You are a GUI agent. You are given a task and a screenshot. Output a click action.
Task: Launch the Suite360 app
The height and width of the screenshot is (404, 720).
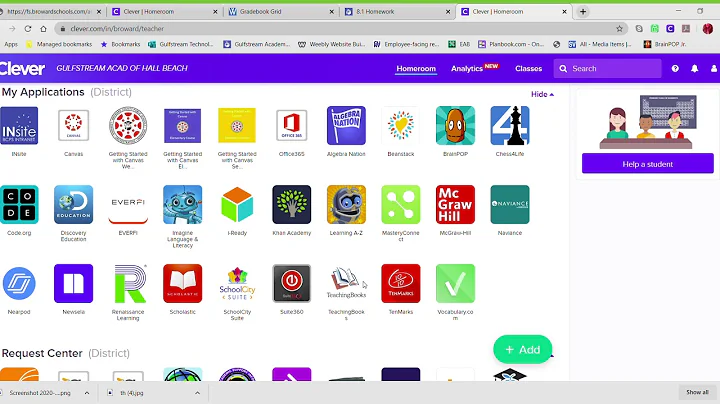[292, 283]
